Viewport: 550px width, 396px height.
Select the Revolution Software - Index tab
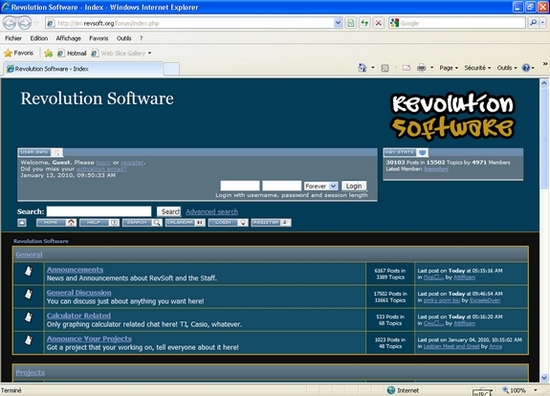[x=83, y=69]
